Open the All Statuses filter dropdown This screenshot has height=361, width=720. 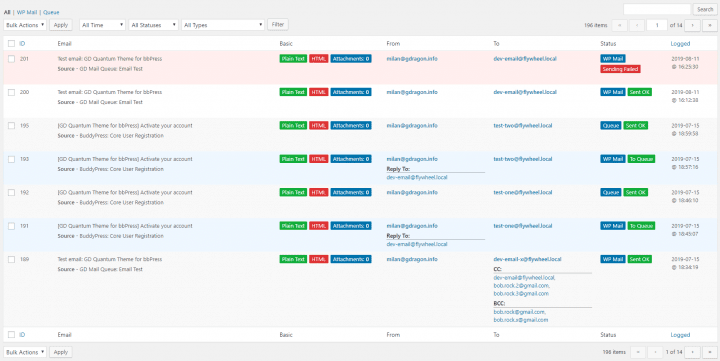coord(153,25)
